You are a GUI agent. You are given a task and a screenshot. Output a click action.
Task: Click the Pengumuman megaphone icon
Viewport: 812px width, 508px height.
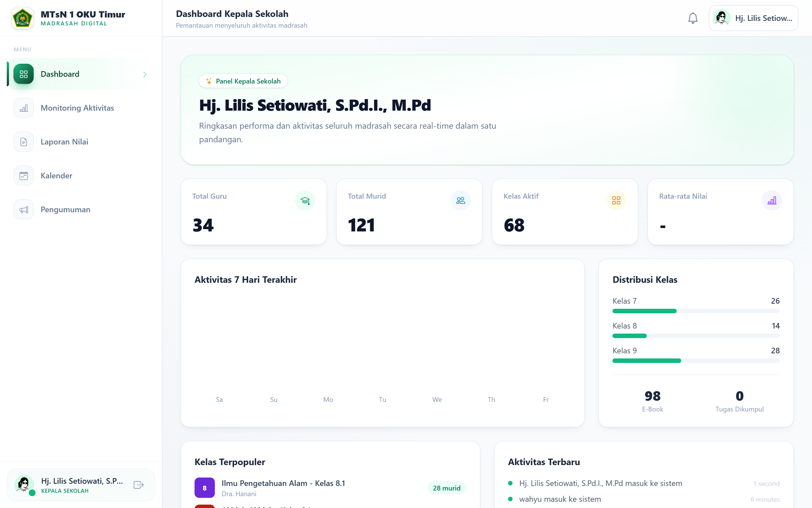pos(23,210)
